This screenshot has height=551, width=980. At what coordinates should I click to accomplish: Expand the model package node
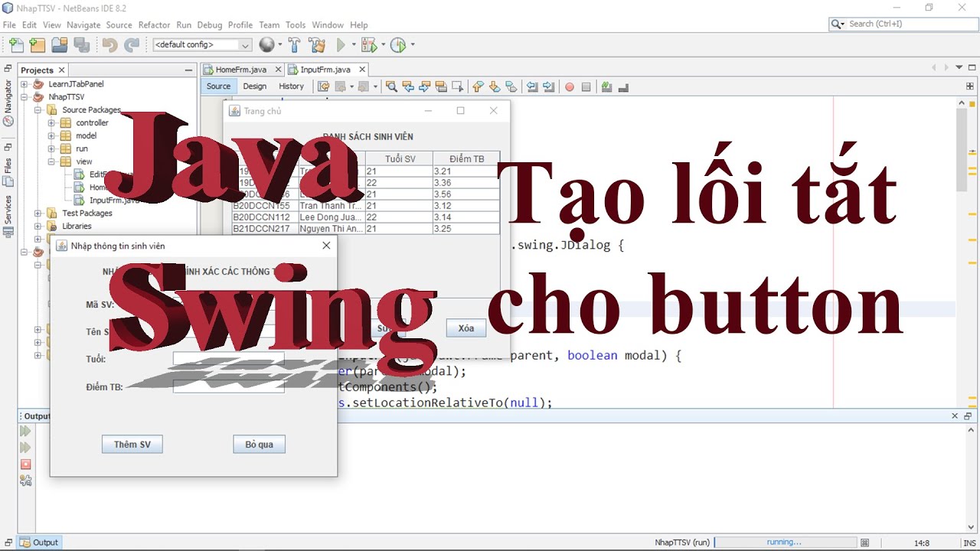point(52,135)
